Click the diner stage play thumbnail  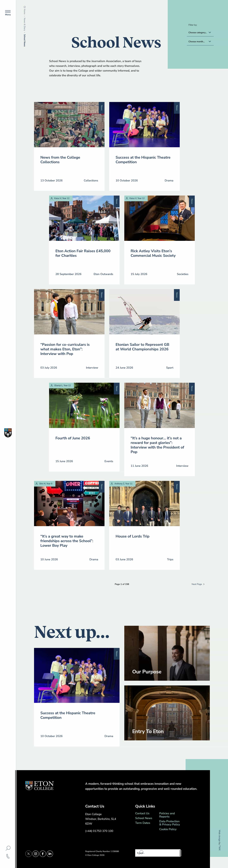[x=69, y=503]
